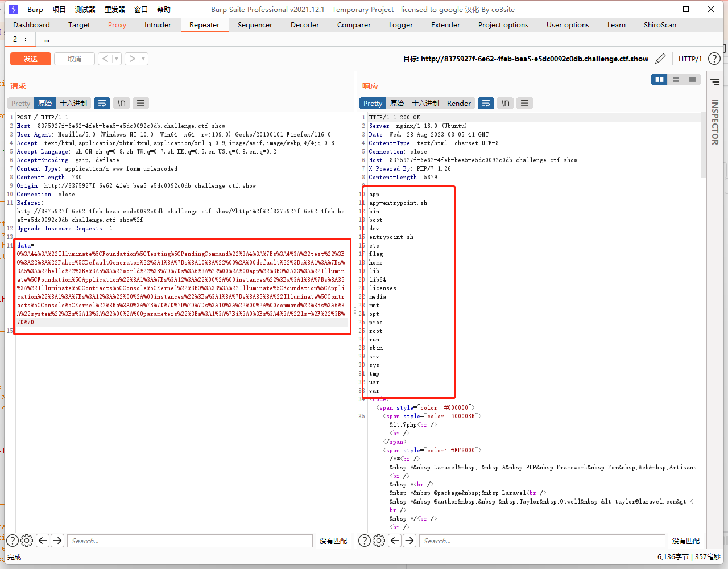
Task: Open the Learn tab
Action: tap(617, 24)
